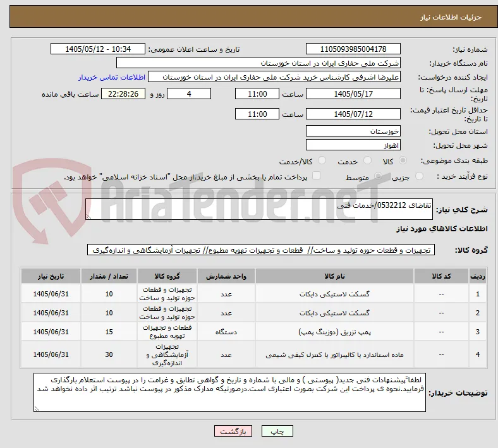The width and height of the screenshot is (498, 448).
Task: Click the request creator field علیرضا اشرفی
Action: click(274, 77)
